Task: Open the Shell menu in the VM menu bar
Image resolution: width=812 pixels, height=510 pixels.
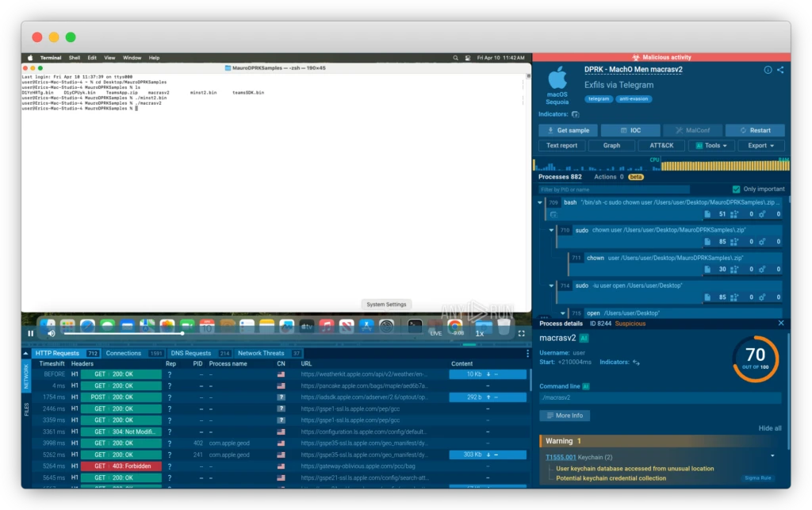Action: [74, 58]
